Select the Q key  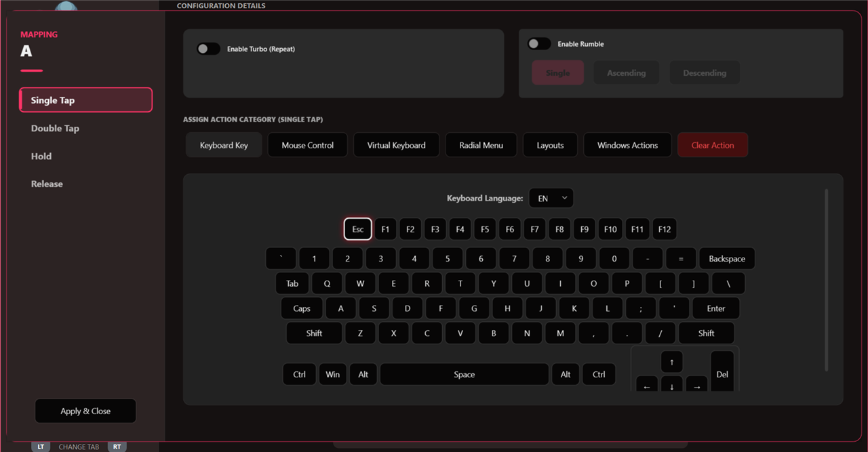pos(327,283)
